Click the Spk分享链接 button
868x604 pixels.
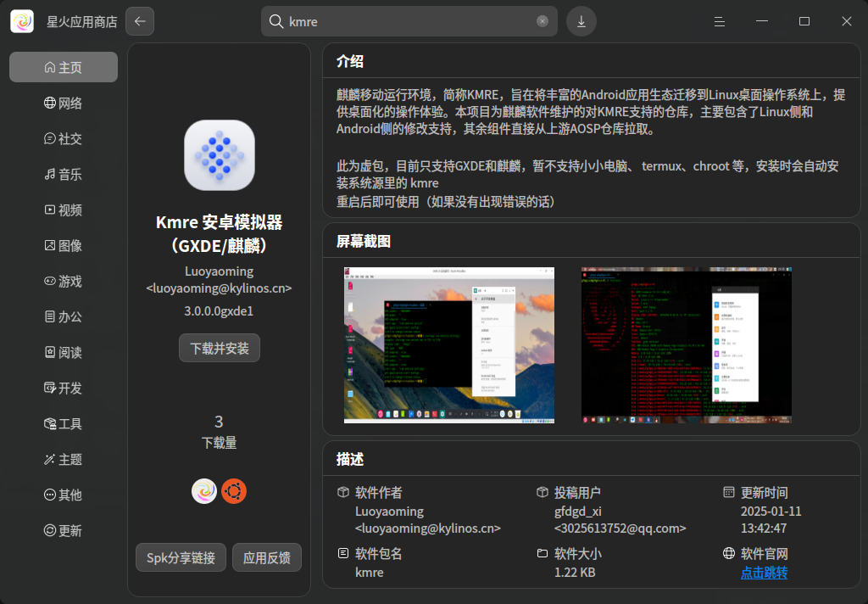pos(181,557)
